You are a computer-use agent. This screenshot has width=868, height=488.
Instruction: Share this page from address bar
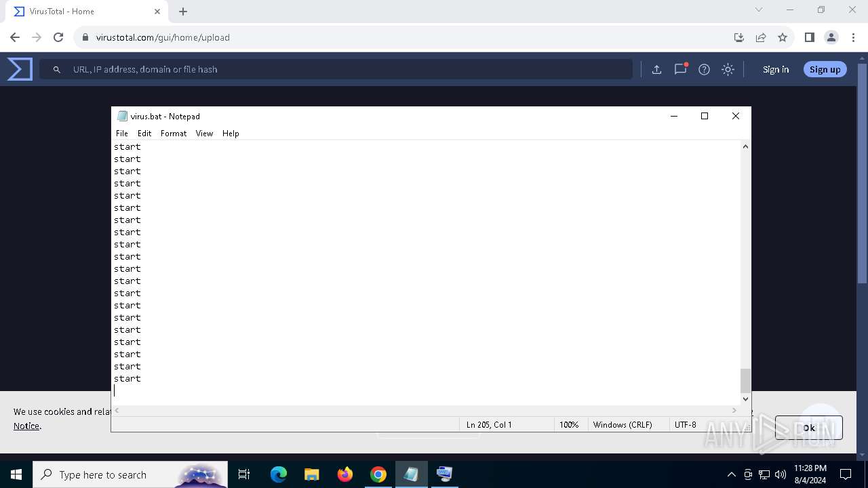[x=761, y=37]
